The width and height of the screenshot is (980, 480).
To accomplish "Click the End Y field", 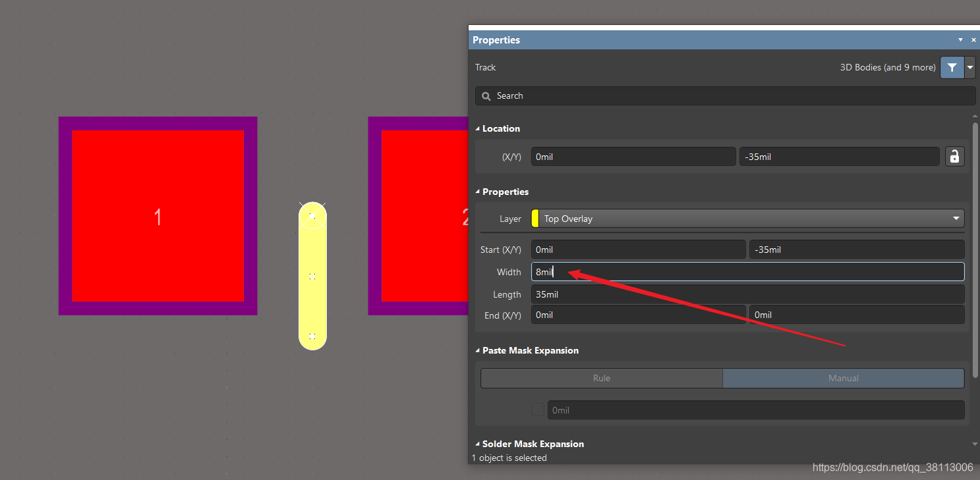I will click(x=857, y=315).
